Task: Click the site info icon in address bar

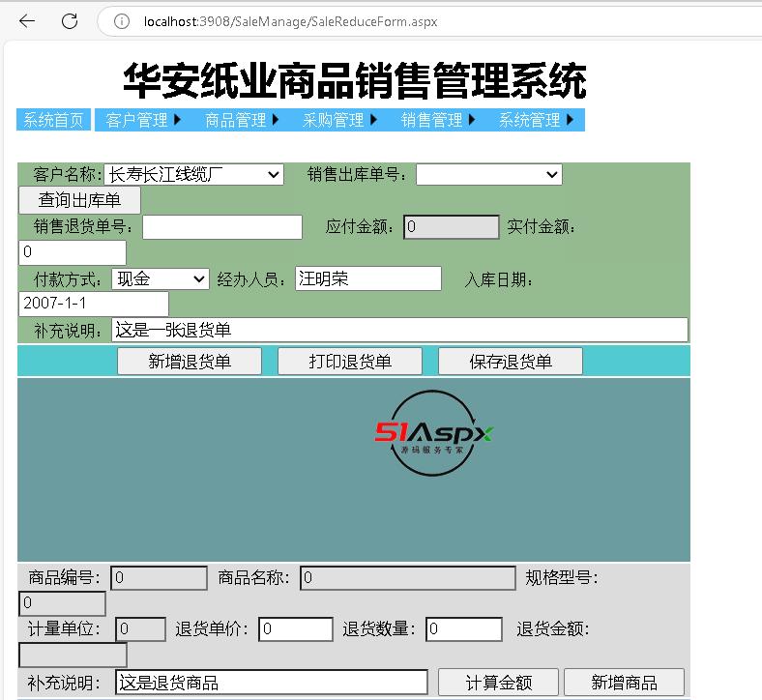Action: tap(122, 21)
